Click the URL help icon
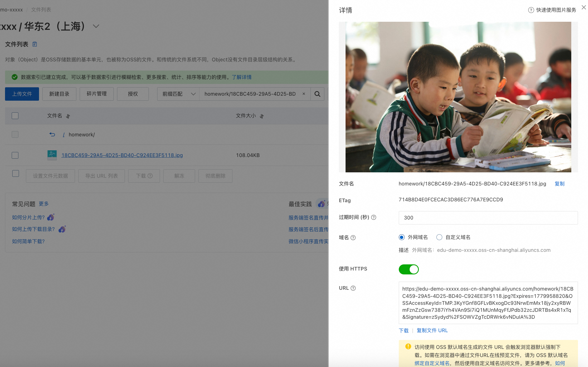 click(x=353, y=288)
